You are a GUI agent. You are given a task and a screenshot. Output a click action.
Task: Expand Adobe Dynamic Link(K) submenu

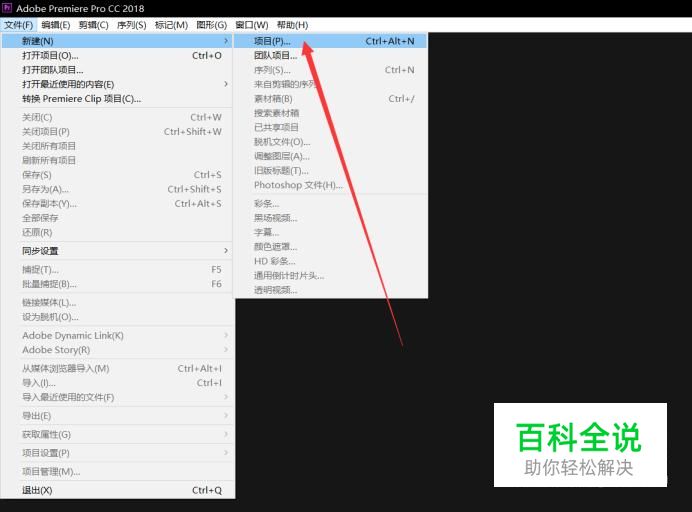coord(117,335)
